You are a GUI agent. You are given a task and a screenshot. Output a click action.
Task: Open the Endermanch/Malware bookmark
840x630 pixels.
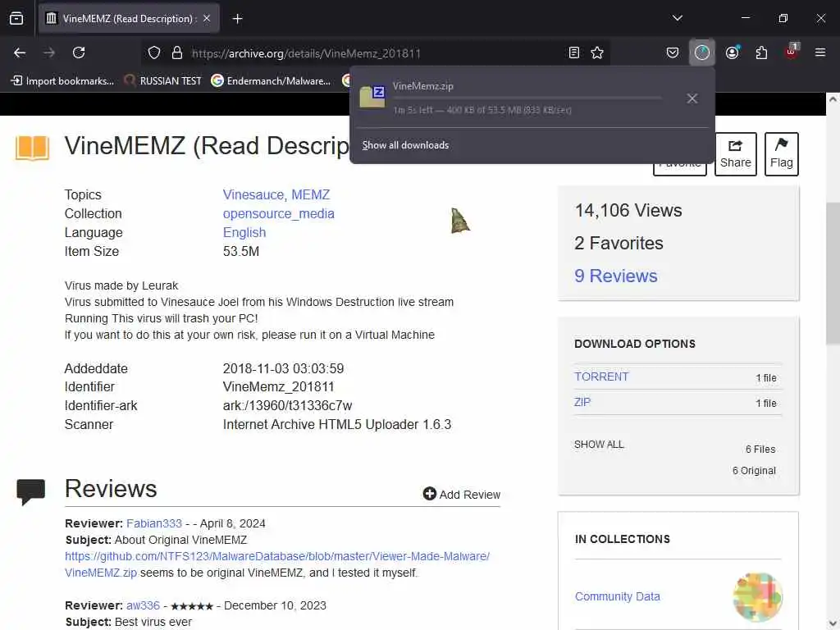click(271, 81)
